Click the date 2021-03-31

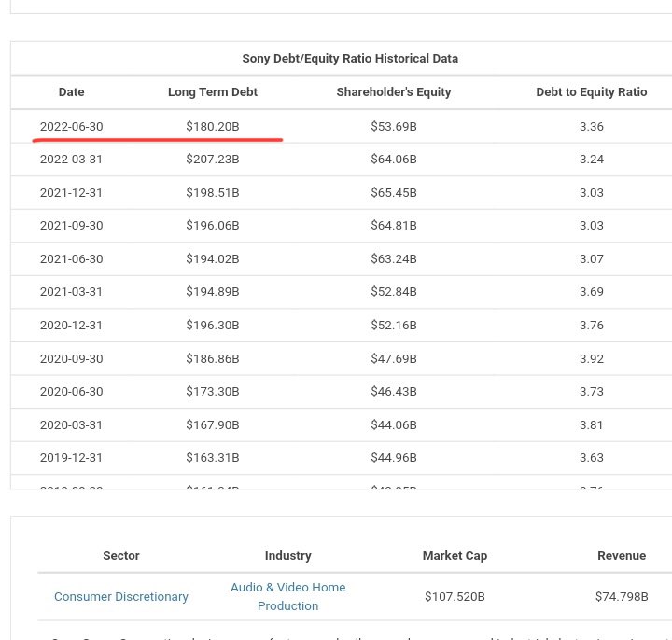coord(71,292)
